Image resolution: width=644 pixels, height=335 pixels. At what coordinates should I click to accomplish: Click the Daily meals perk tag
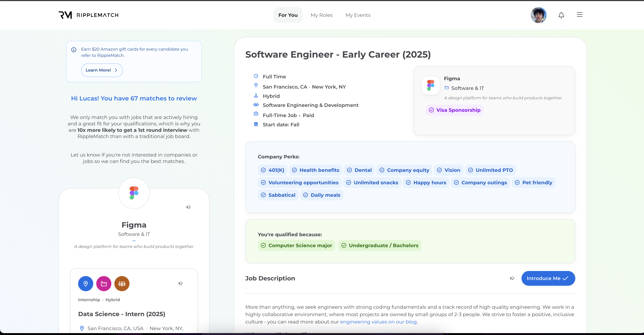coord(322,195)
